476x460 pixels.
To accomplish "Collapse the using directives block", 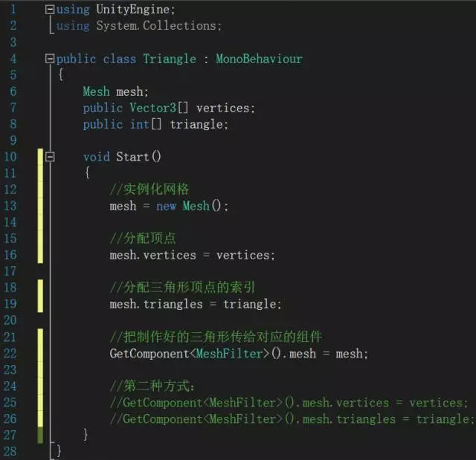I will click(50, 10).
